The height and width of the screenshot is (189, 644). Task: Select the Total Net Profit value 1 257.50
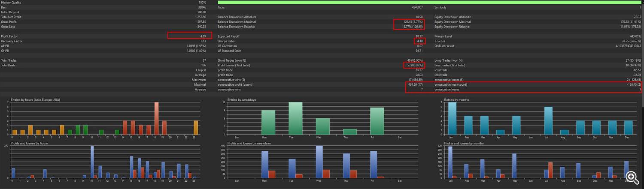tap(200, 17)
